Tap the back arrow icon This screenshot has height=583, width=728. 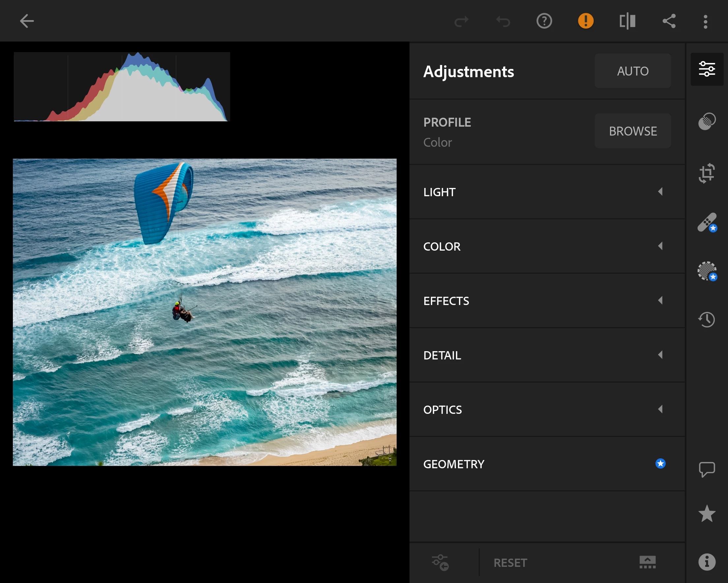pyautogui.click(x=26, y=21)
